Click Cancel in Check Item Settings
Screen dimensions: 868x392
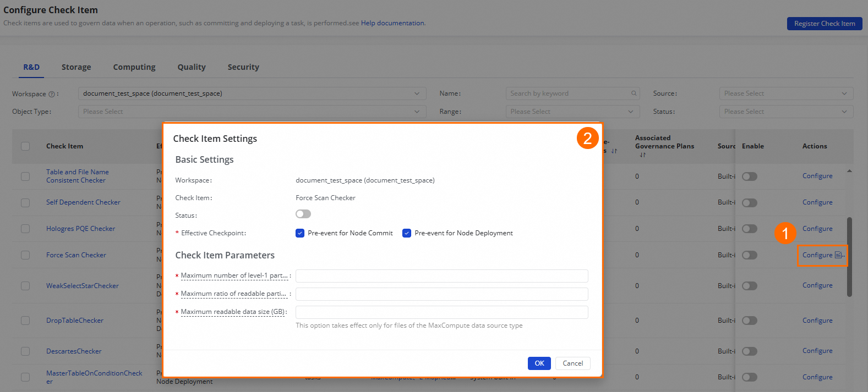573,363
